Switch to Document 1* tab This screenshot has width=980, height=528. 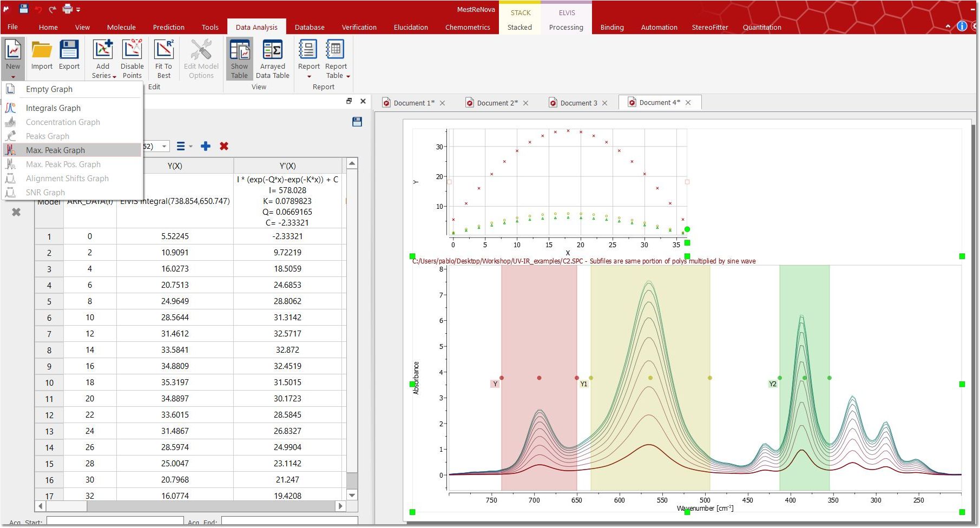(x=413, y=103)
